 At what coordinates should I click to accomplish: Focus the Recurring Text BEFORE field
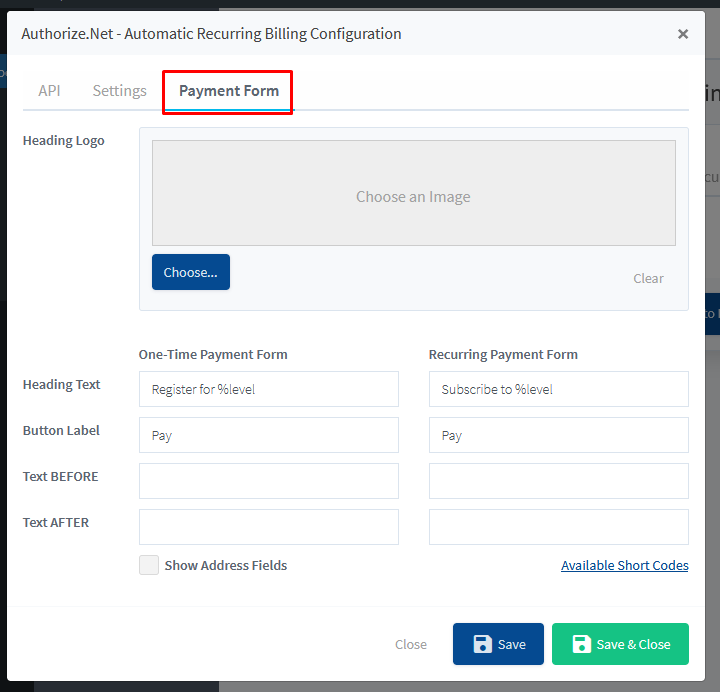coord(559,481)
